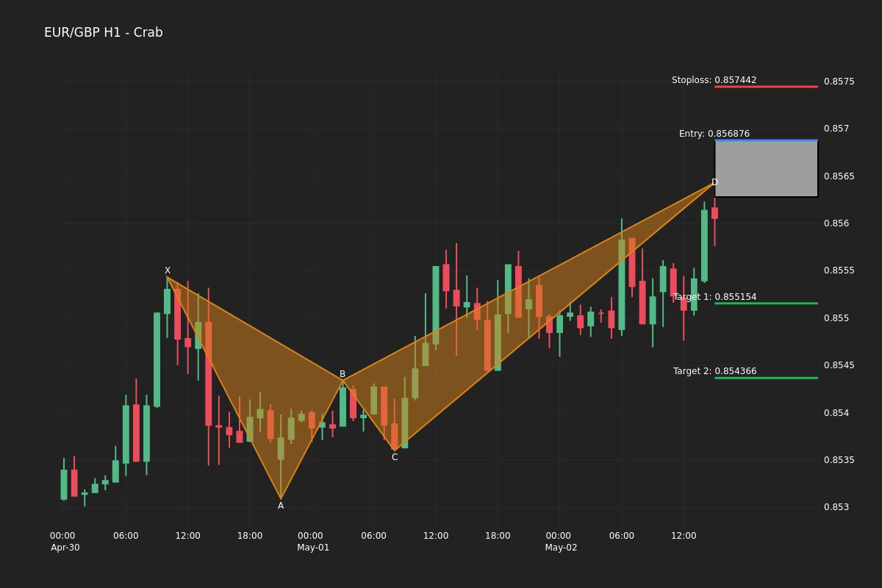Image resolution: width=882 pixels, height=588 pixels.
Task: Click the 0.8535 price axis label
Action: (x=839, y=460)
